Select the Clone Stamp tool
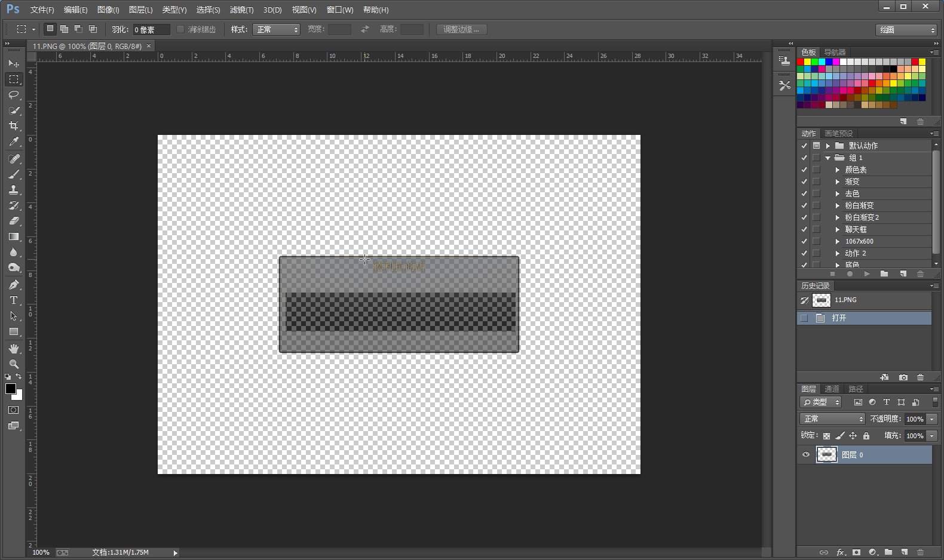Image resolution: width=944 pixels, height=560 pixels. click(x=13, y=190)
